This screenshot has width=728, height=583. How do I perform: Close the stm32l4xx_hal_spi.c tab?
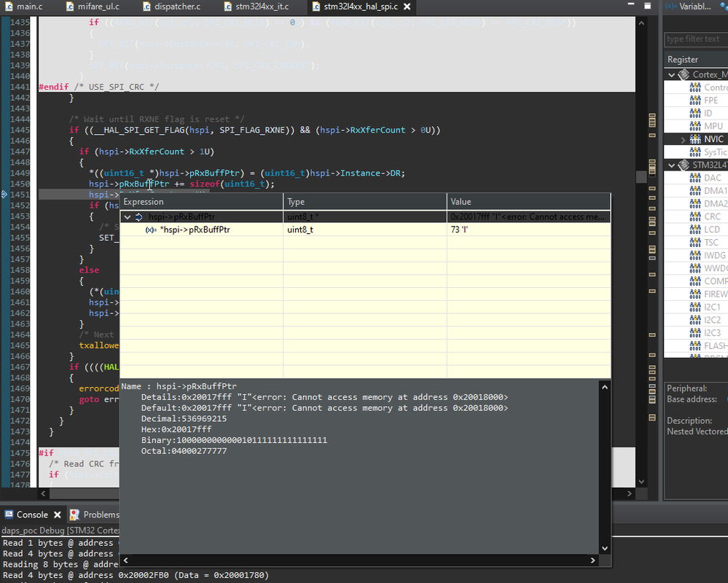[407, 7]
